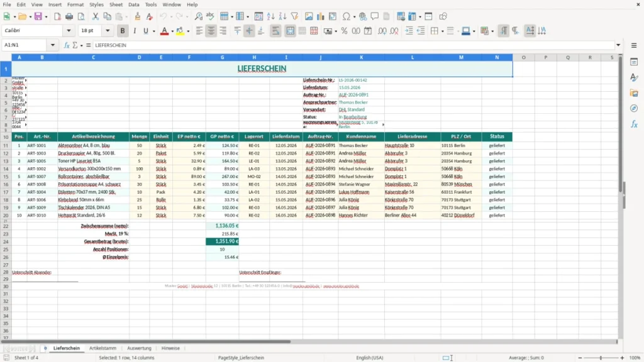Merge and center cells icon
This screenshot has height=362, width=644.
coord(290,31)
